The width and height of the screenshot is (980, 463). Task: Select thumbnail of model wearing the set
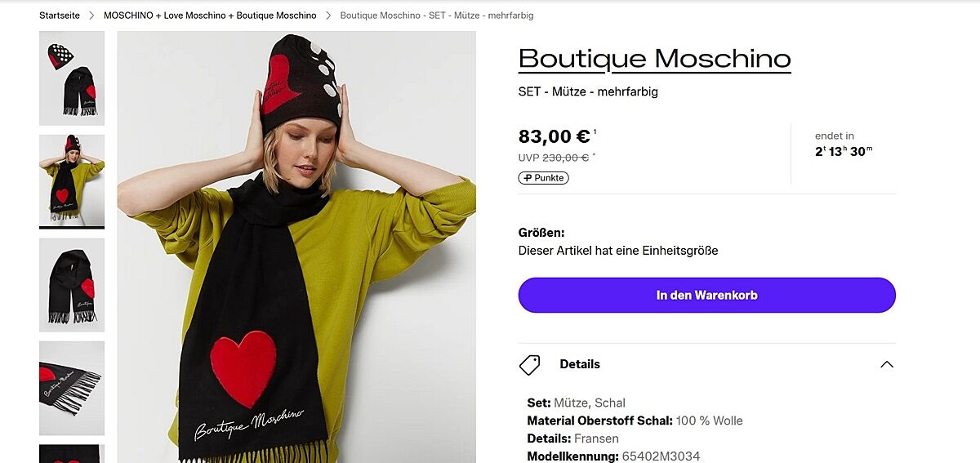tap(72, 180)
